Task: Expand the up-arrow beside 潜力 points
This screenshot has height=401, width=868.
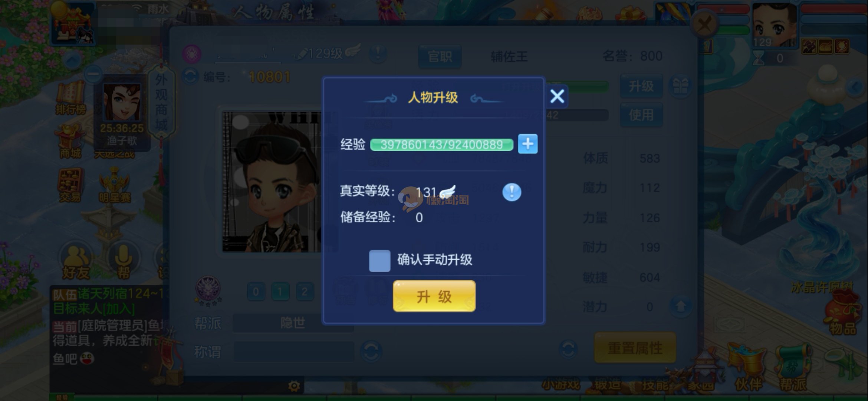Action: pyautogui.click(x=681, y=307)
